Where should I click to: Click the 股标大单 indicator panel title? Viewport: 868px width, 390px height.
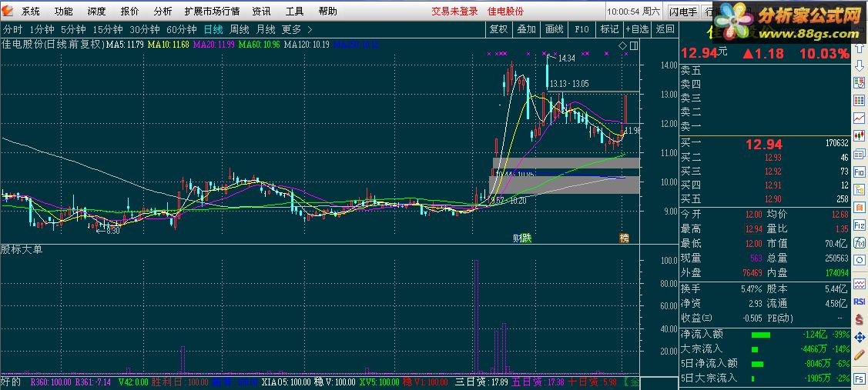click(x=22, y=249)
